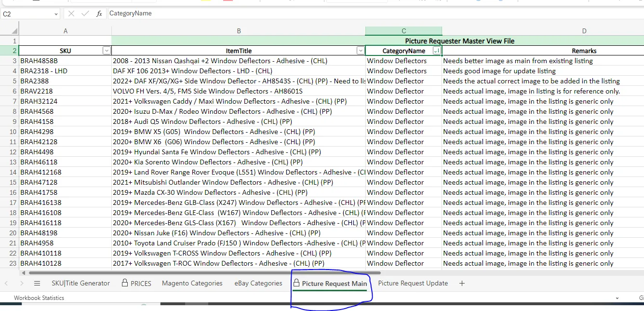Click the VOLVO FH Vers. 4/5 item title
Image resolution: width=644 pixels, height=311 pixels.
[x=208, y=91]
